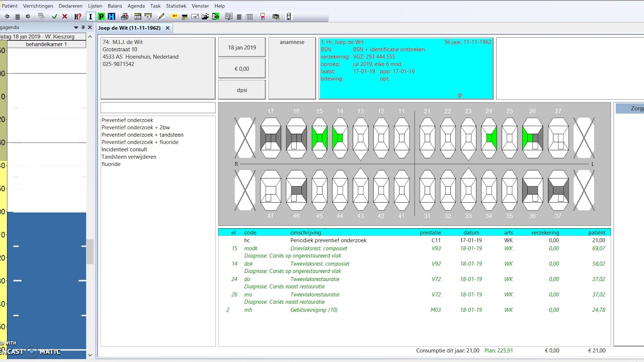Click the dpsi button
Screen dimensions: 644x362
(242, 90)
